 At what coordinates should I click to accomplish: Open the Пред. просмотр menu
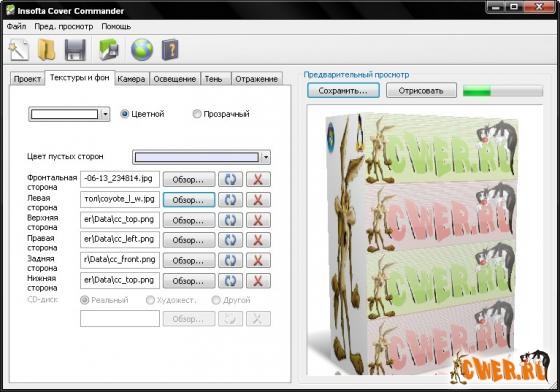click(x=64, y=26)
